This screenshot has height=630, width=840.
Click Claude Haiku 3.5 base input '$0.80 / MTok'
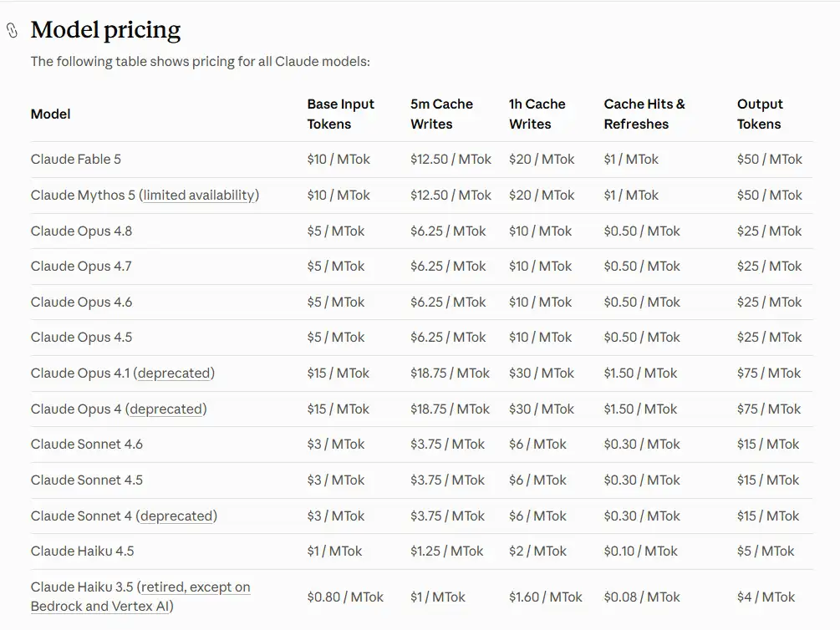coord(345,597)
